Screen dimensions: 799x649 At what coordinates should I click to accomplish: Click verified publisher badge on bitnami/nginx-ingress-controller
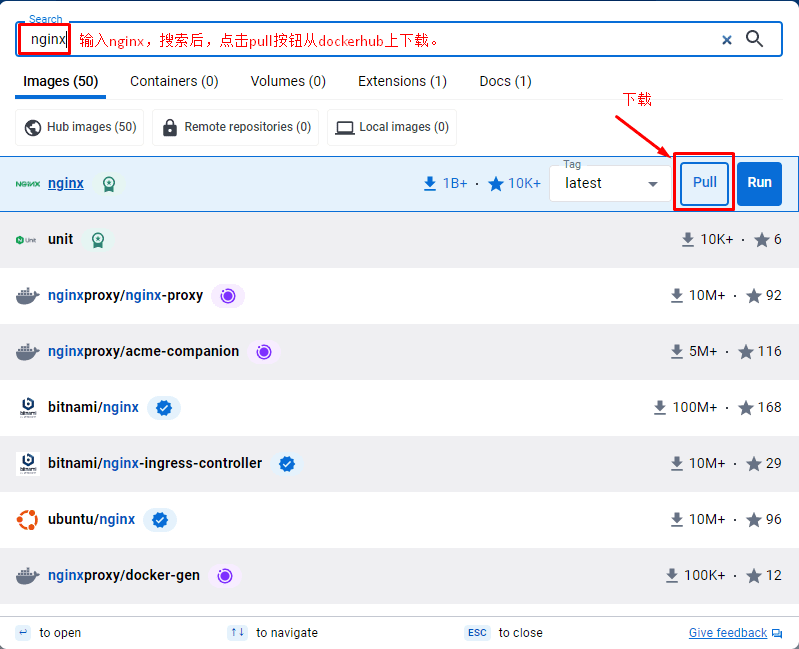point(287,464)
